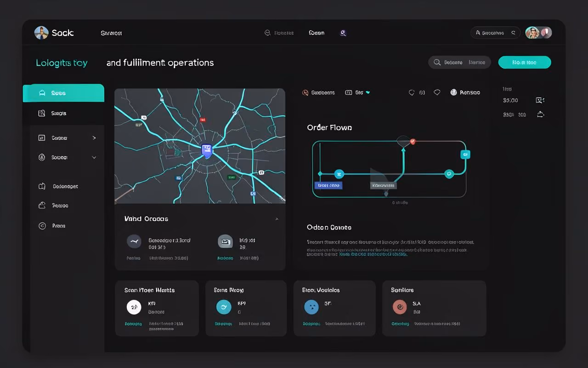Click the red marker on the map
Viewport: 588px width, 368px height.
(x=203, y=120)
